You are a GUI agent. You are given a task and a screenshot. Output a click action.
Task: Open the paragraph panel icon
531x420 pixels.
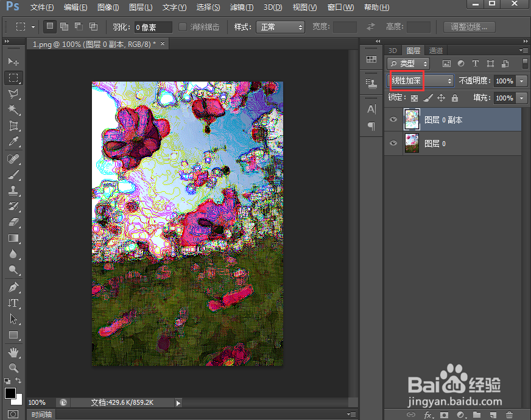pyautogui.click(x=371, y=126)
